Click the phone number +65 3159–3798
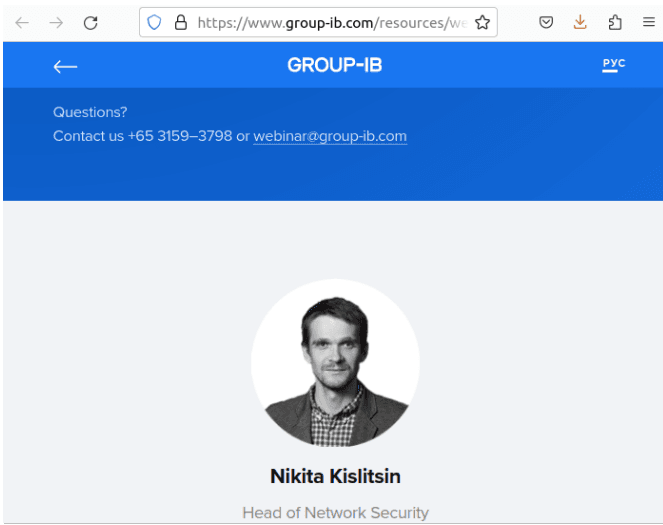 point(180,136)
